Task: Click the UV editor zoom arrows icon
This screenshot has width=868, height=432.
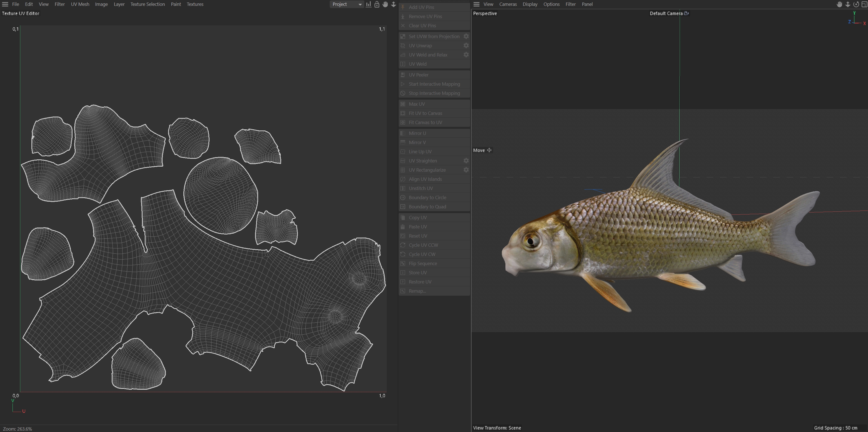Action: click(393, 4)
